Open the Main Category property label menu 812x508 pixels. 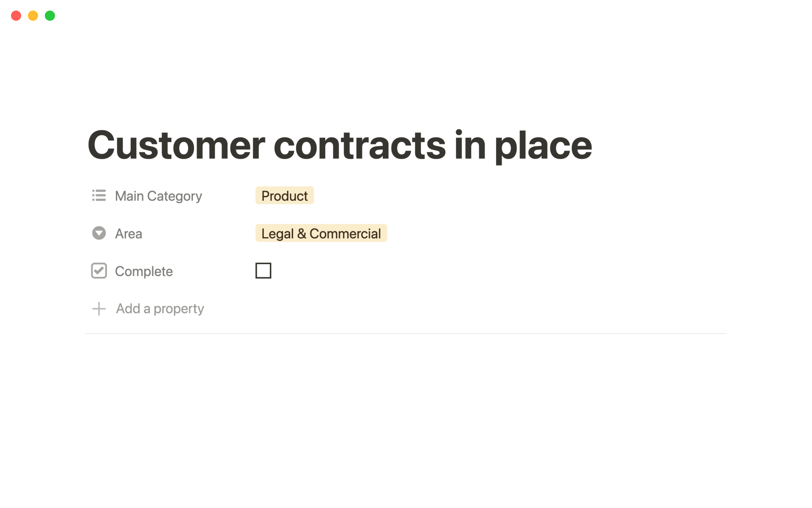pos(159,196)
